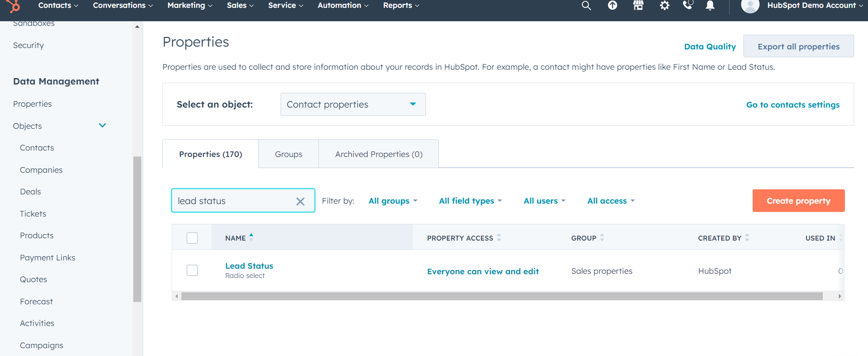Open Security in the sidebar
This screenshot has height=356, width=868.
[29, 45]
